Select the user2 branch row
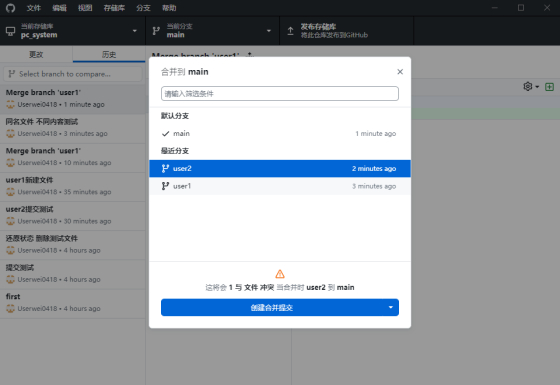Image resolution: width=560 pixels, height=385 pixels. (280, 169)
